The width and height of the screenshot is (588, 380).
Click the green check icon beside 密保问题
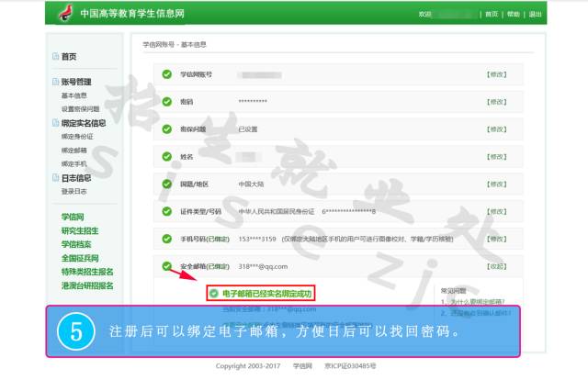(x=166, y=129)
